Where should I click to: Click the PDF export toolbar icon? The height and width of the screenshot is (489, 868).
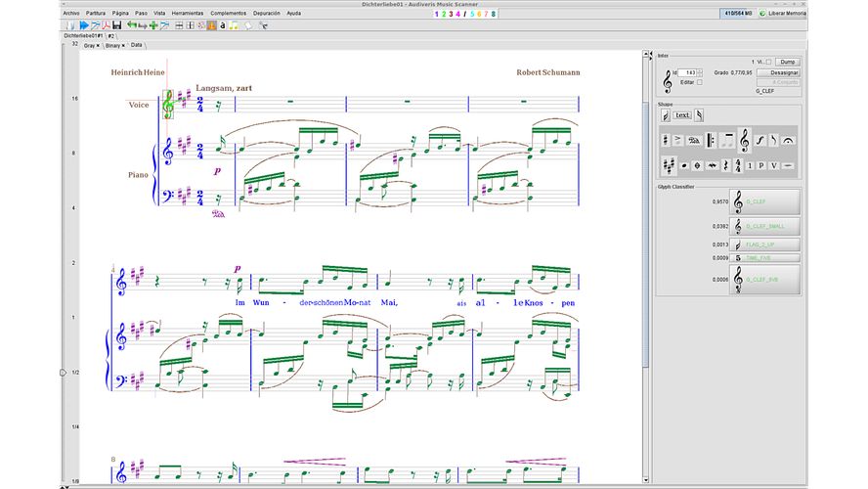(106, 25)
